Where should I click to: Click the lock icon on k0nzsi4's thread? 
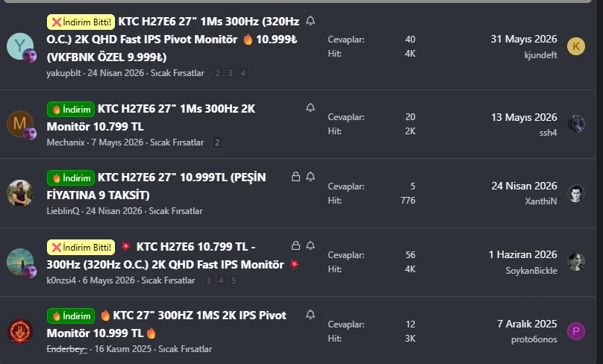pyautogui.click(x=296, y=245)
